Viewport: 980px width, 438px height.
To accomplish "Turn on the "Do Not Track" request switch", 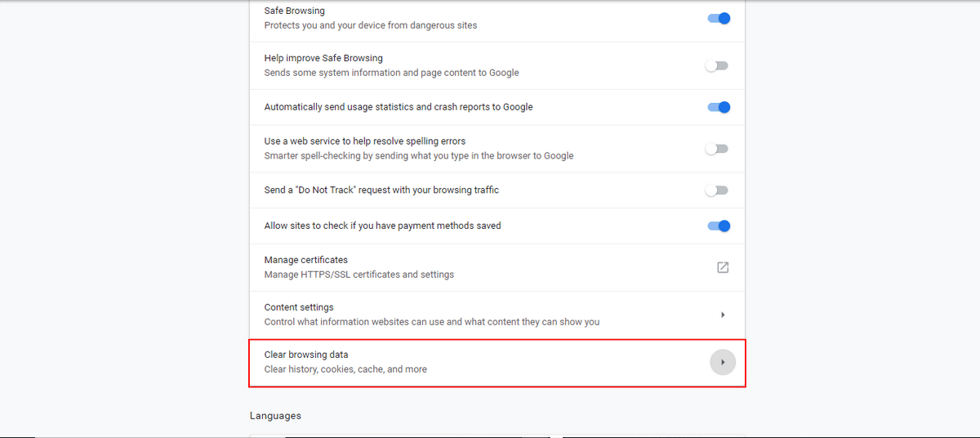I will pos(716,190).
